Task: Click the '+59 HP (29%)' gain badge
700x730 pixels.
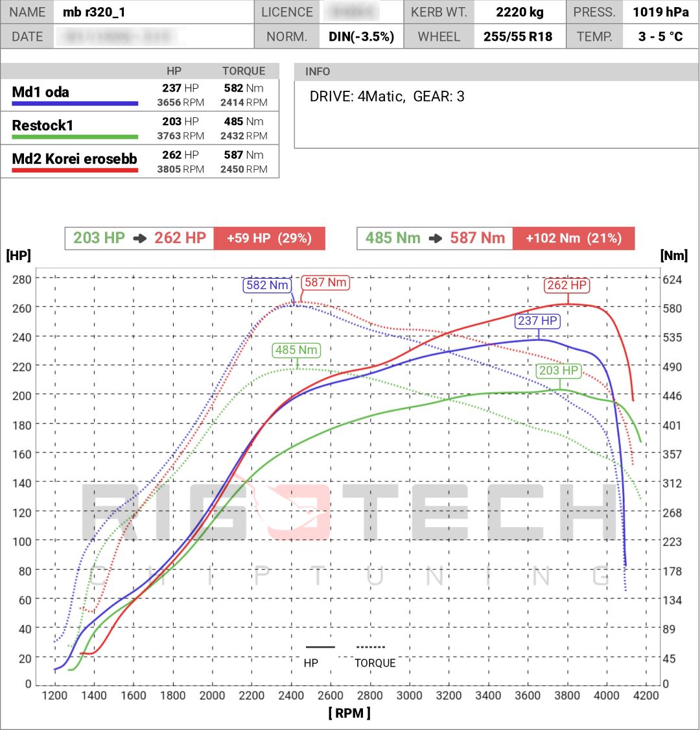Action: click(269, 239)
